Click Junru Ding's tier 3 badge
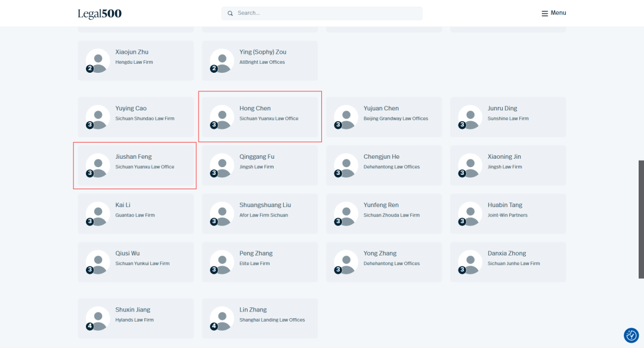The width and height of the screenshot is (644, 348). (462, 125)
